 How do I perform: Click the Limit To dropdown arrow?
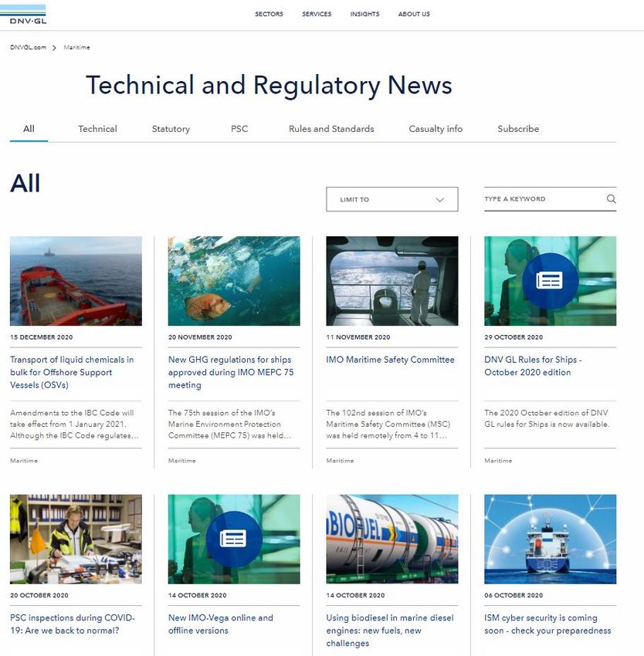(x=439, y=200)
